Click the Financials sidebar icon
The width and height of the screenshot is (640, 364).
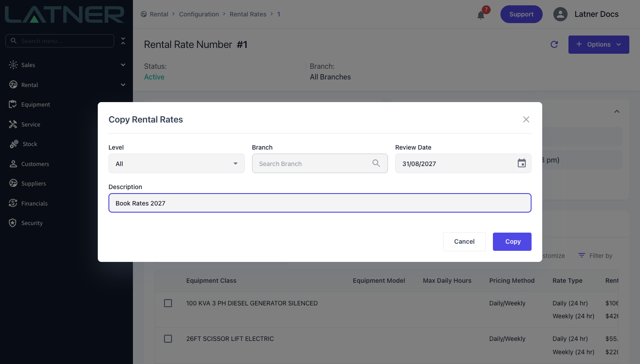13,203
